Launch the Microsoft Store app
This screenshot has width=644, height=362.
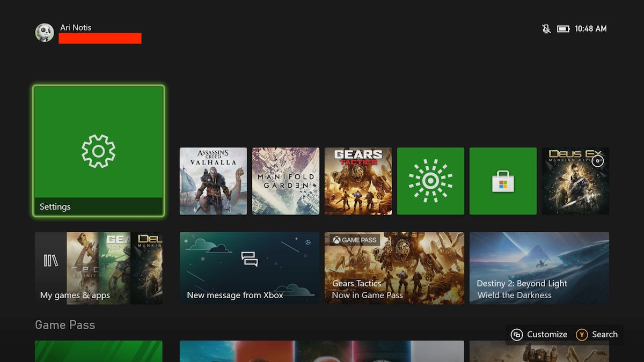[503, 181]
